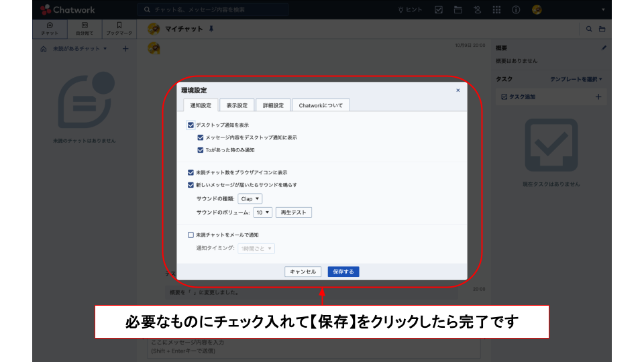Open the サウンドの種類 Clap dropdown
Image resolution: width=644 pixels, height=362 pixels.
point(250,199)
